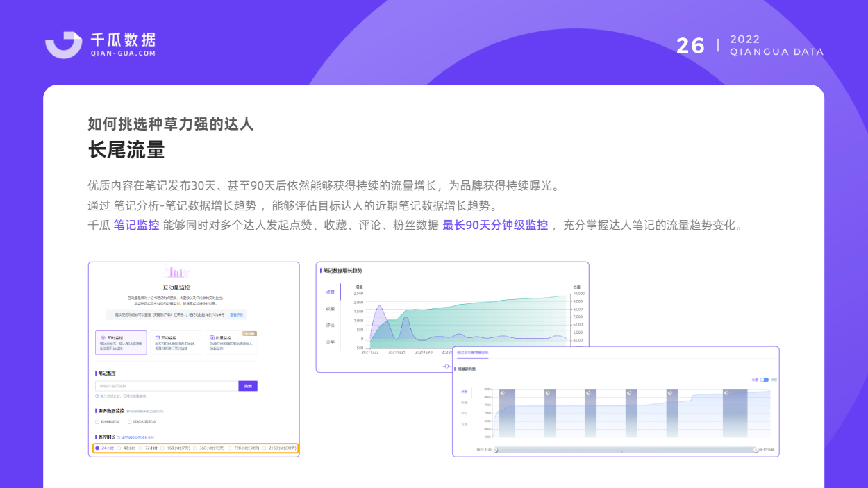Click the time range slider's left handle

(495, 450)
